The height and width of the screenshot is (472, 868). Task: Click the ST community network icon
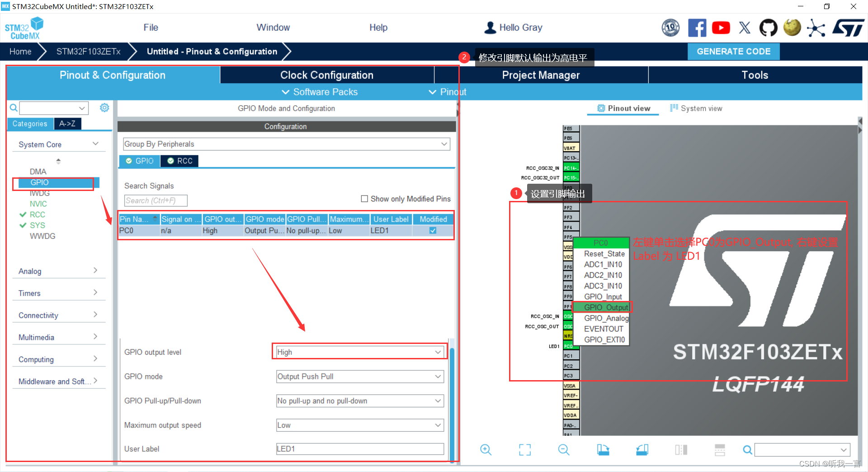[816, 28]
